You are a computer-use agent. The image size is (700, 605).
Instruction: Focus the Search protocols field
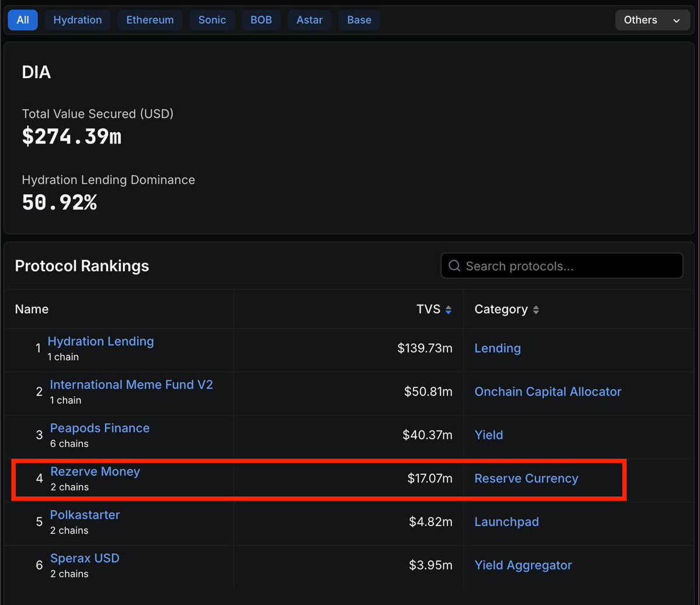[562, 266]
